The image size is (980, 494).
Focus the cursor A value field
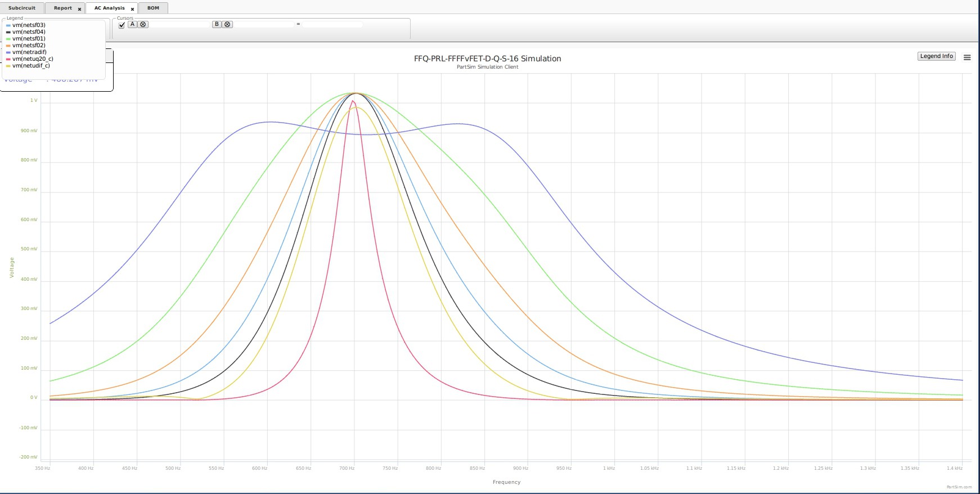pyautogui.click(x=179, y=24)
